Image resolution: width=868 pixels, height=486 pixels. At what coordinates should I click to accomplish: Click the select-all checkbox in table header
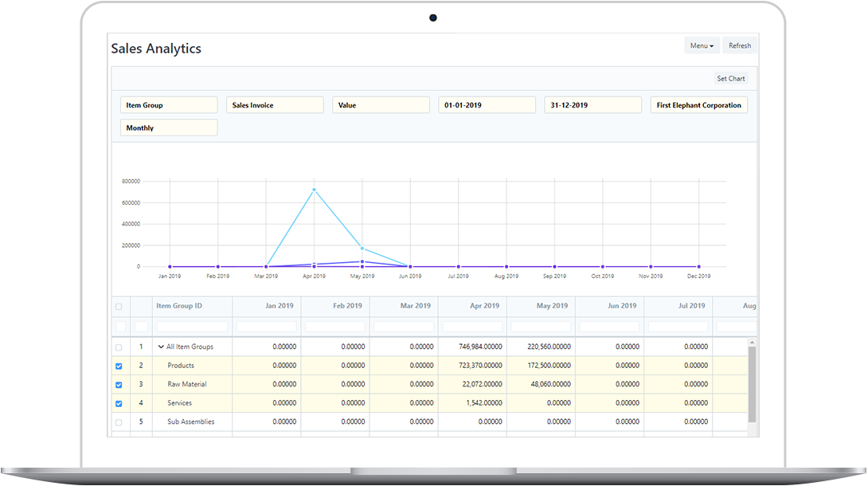pos(119,306)
